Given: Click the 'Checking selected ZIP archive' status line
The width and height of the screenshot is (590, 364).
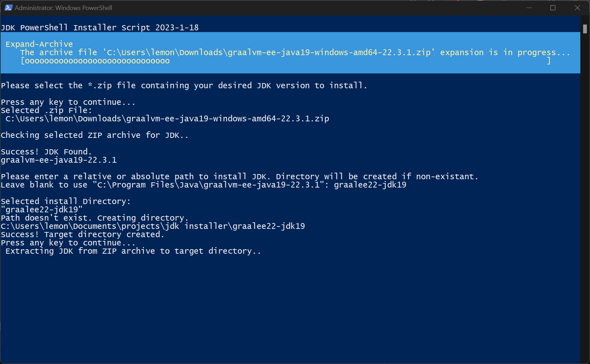Looking at the screenshot, I should 95,135.
